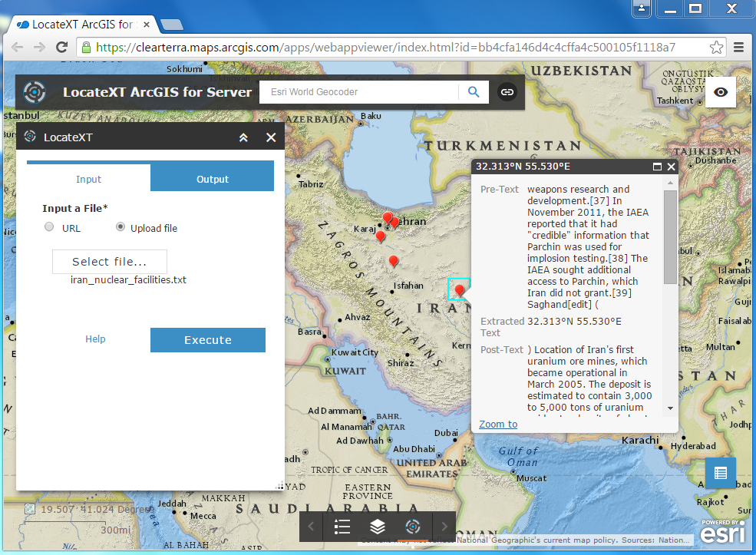
Task: Click the LocateXT panel resize handle
Action: 279,486
